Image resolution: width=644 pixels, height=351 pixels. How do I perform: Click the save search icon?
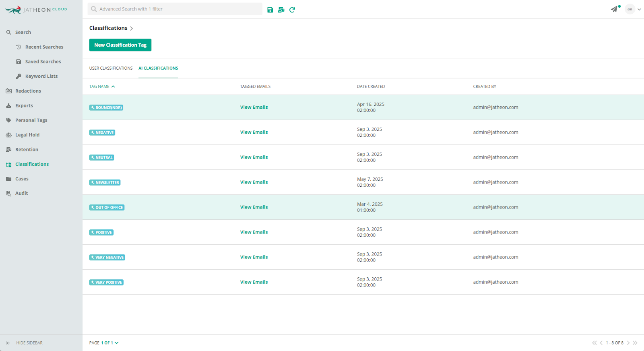(x=270, y=10)
